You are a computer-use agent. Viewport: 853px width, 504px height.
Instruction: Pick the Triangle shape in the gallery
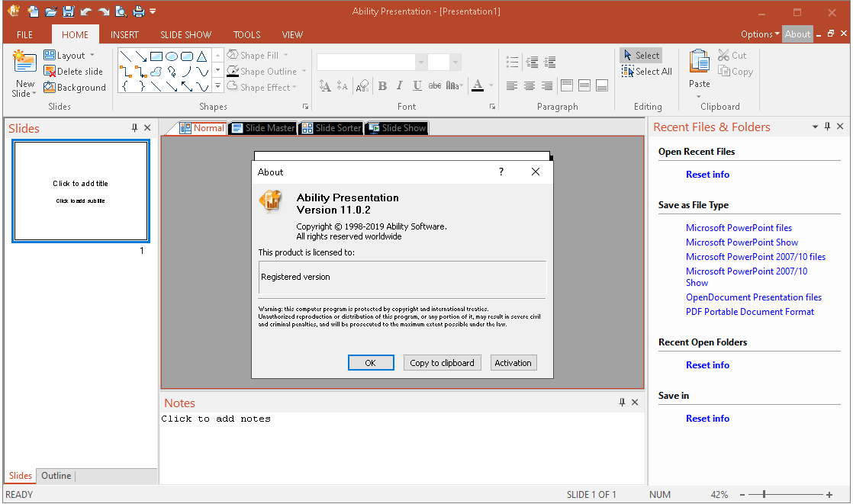202,56
